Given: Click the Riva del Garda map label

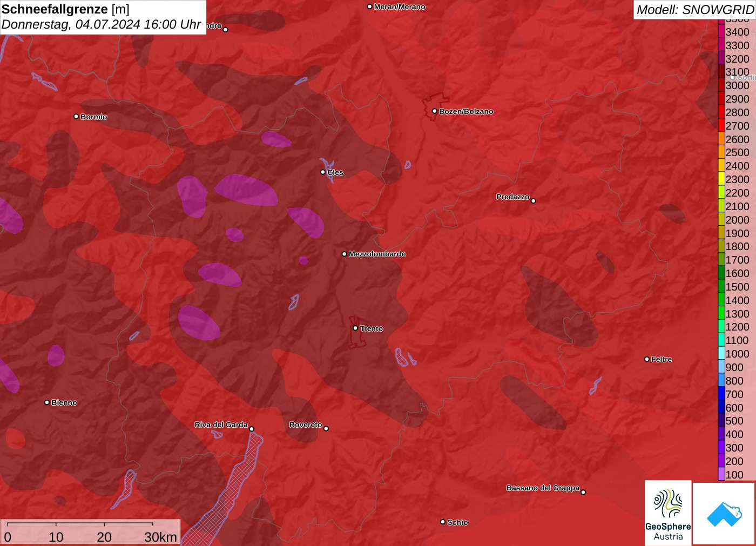Looking at the screenshot, I should 221,424.
